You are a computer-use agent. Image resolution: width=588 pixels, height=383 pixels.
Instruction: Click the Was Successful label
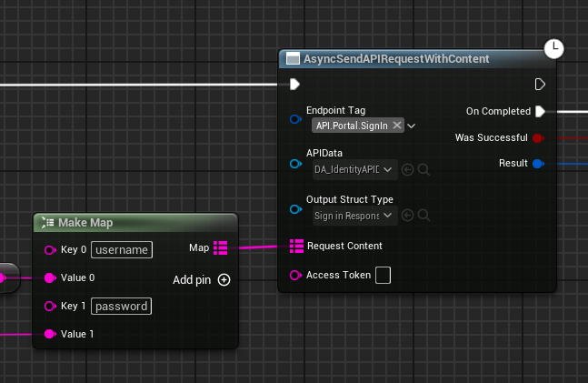tap(492, 137)
